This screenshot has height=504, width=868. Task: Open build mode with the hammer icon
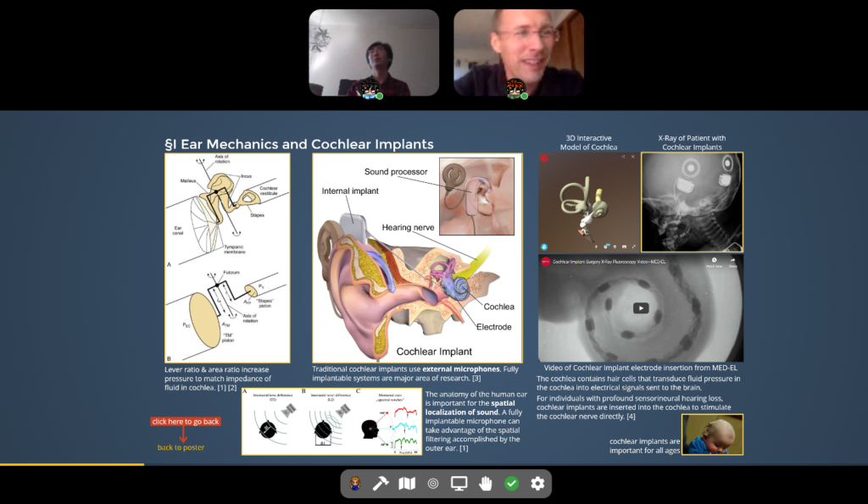tap(381, 484)
